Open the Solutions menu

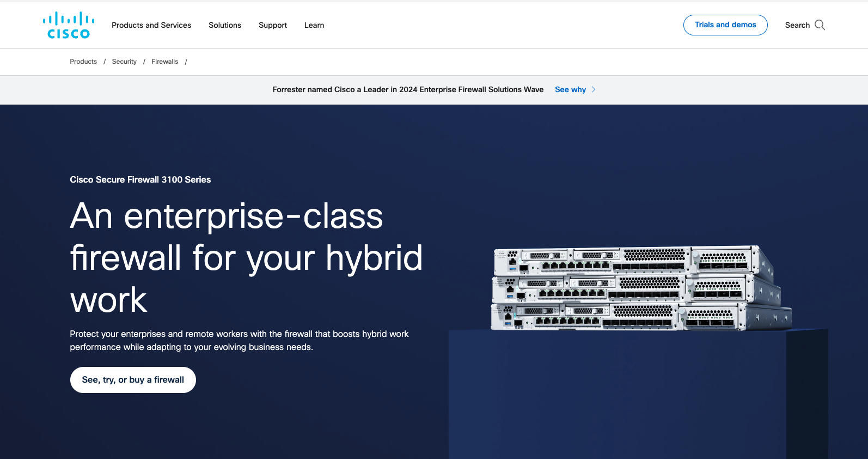tap(225, 25)
